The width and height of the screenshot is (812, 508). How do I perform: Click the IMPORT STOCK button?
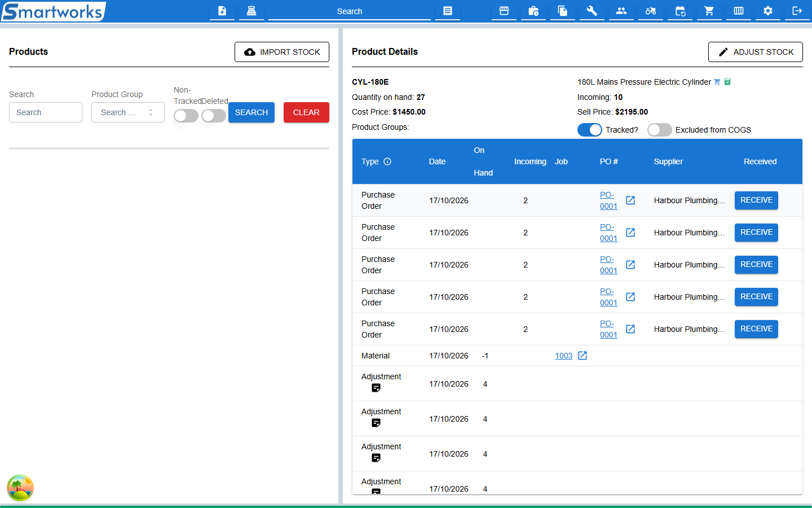(x=282, y=52)
